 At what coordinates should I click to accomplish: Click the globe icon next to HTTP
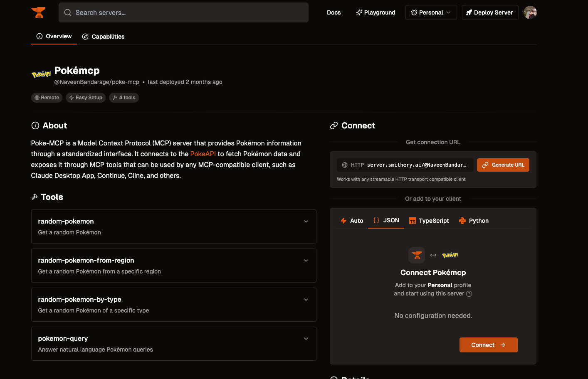[345, 165]
